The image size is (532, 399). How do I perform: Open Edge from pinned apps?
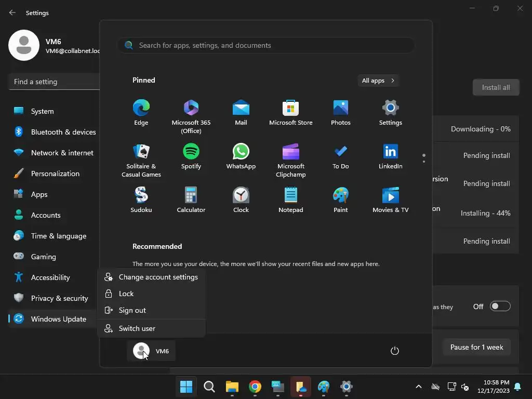point(141,113)
